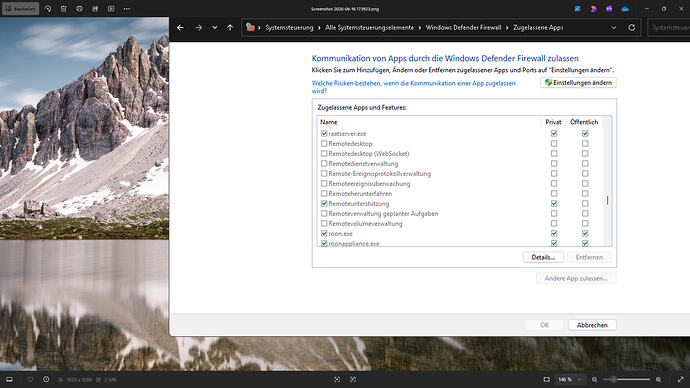Image resolution: width=690 pixels, height=388 pixels.
Task: Click the Abbrechen button
Action: click(592, 325)
